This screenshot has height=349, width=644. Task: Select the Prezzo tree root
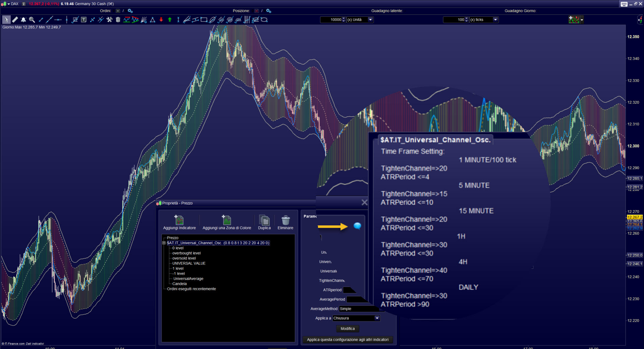(x=173, y=238)
